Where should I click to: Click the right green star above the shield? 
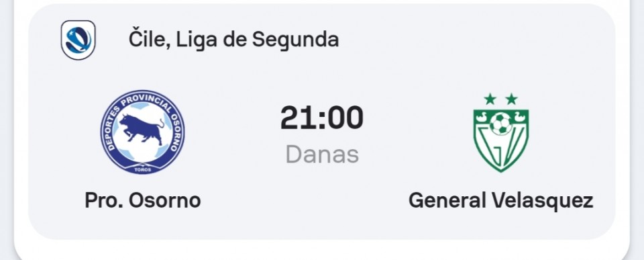tap(511, 99)
